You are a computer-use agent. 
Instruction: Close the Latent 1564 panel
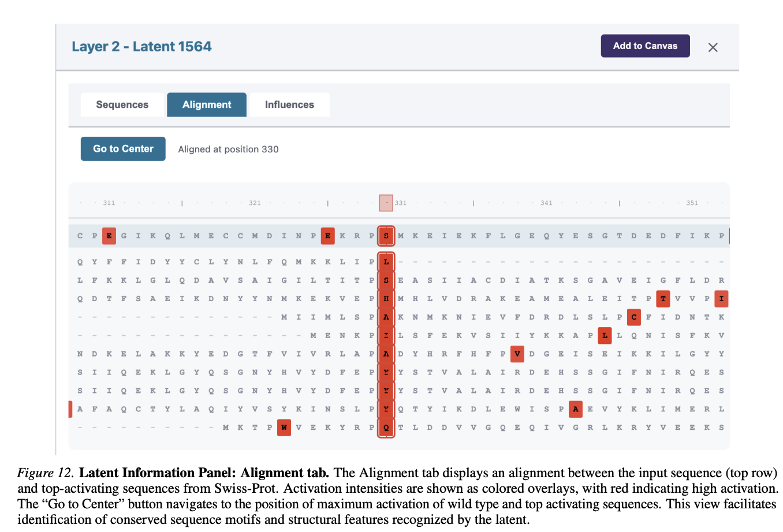click(x=713, y=47)
